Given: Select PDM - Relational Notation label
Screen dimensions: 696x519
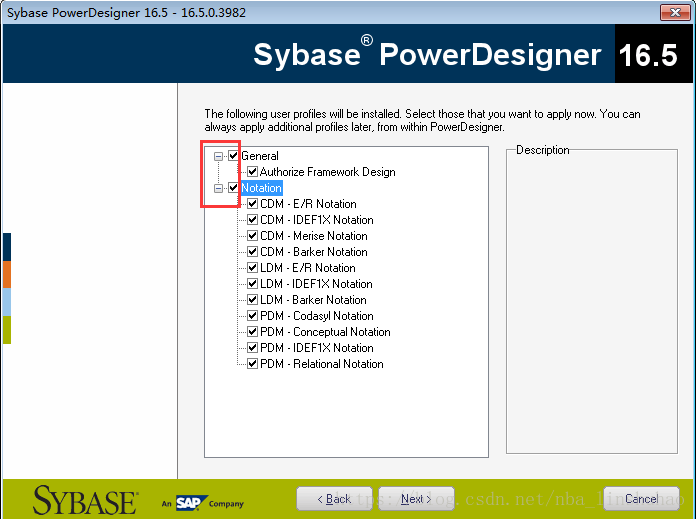Looking at the screenshot, I should point(322,364).
